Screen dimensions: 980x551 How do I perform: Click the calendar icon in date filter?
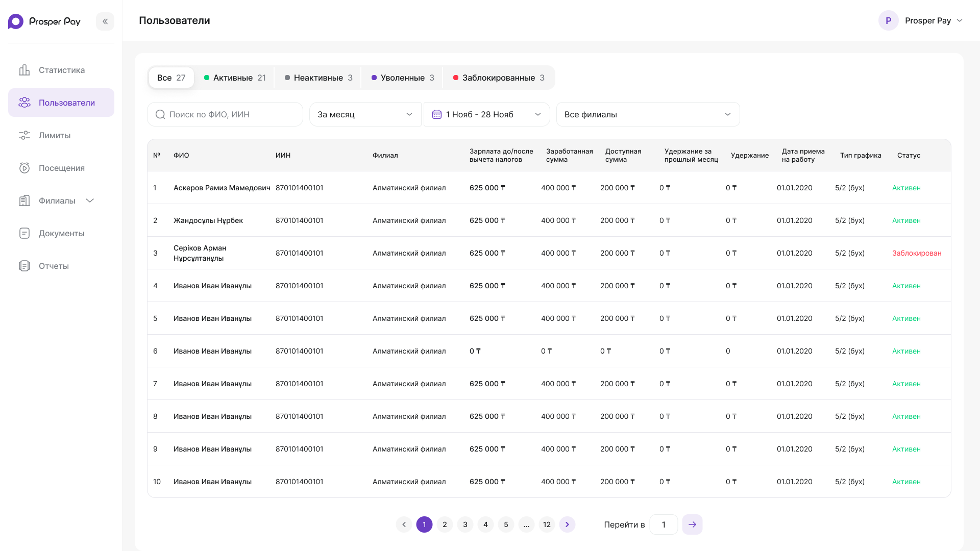coord(437,114)
